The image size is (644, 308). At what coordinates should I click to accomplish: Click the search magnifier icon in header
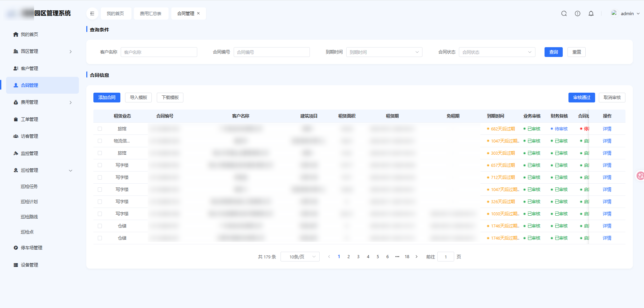[564, 13]
